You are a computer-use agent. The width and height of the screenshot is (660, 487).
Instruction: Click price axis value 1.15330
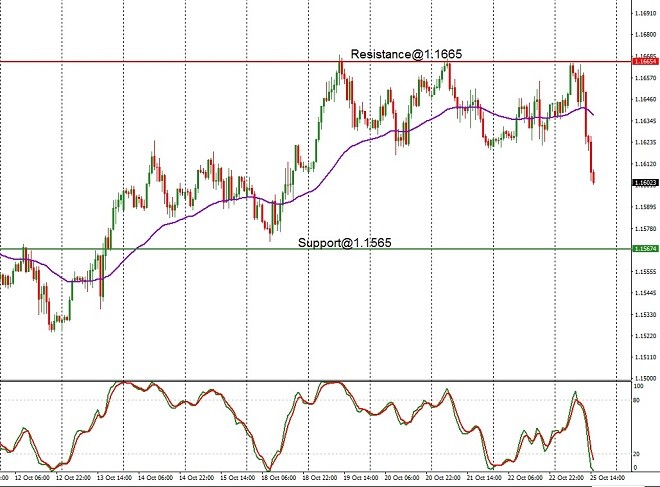click(x=646, y=314)
